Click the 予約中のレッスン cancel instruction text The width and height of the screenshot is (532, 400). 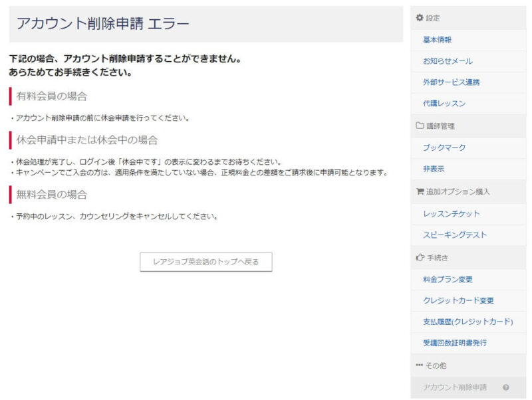[x=114, y=217]
